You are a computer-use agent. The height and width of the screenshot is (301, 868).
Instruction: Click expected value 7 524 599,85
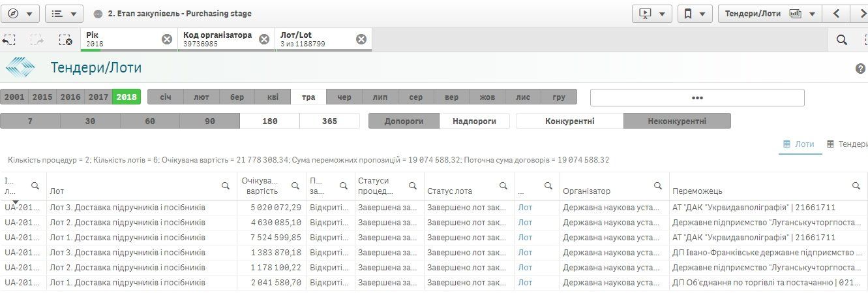pyautogui.click(x=276, y=238)
